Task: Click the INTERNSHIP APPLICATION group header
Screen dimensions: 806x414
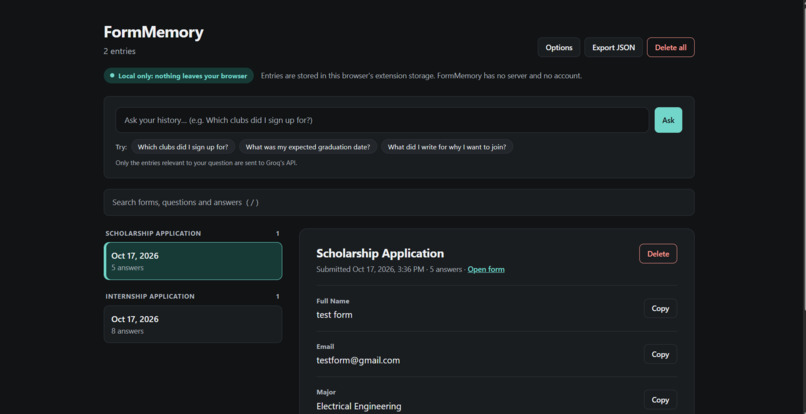Action: click(150, 297)
